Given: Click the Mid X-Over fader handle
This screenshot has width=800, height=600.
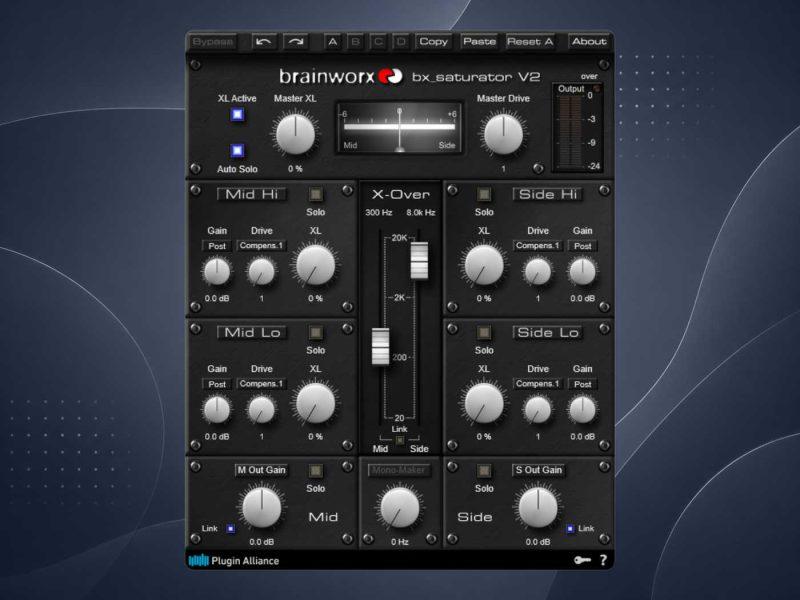Looking at the screenshot, I should pos(381,347).
